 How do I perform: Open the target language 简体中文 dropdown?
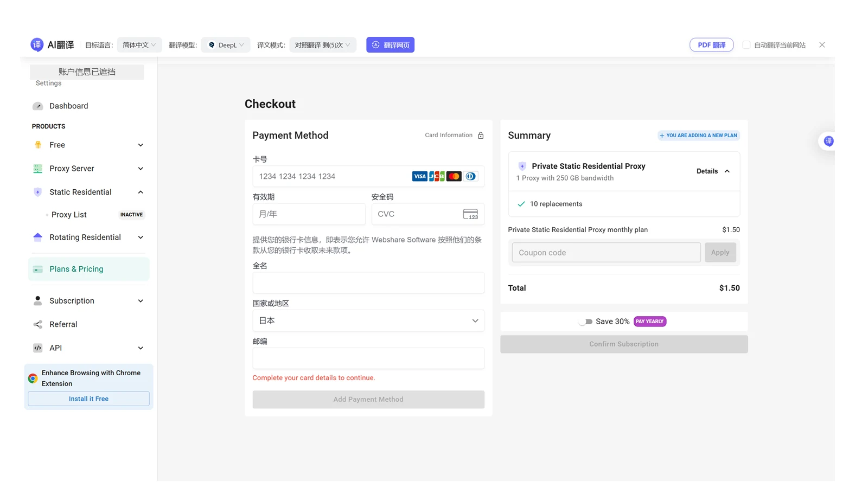pos(139,45)
